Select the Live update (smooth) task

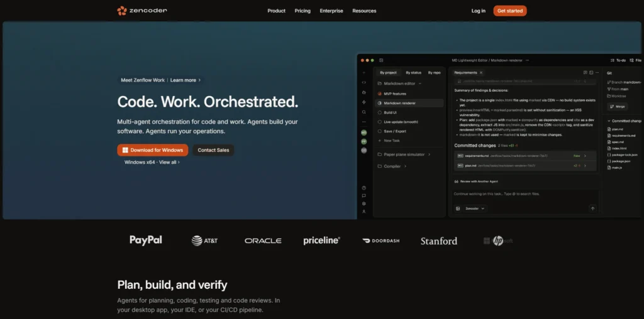pyautogui.click(x=409, y=122)
